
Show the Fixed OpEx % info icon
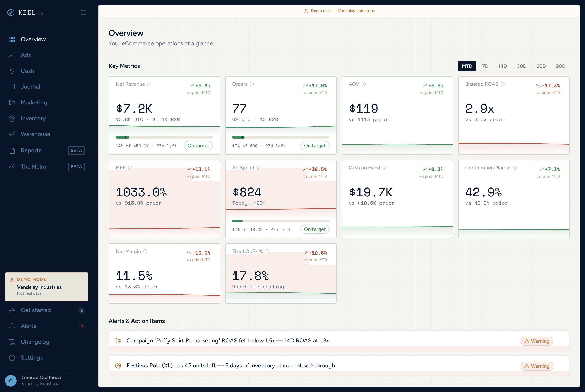pyautogui.click(x=267, y=251)
